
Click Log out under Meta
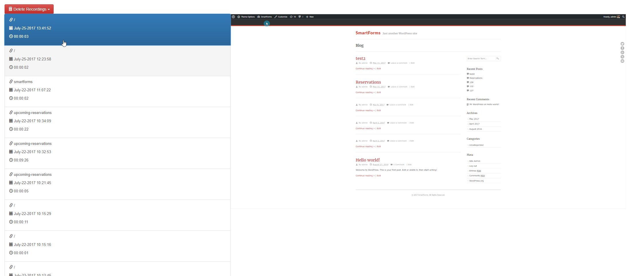point(473,166)
